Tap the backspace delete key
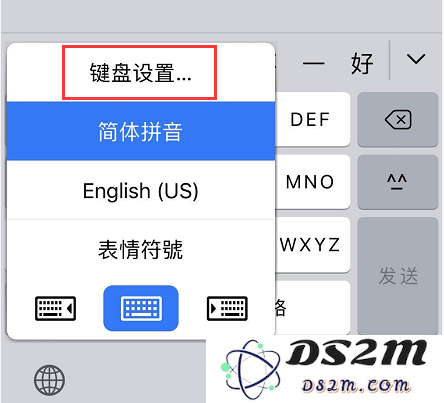The height and width of the screenshot is (403, 444). (x=398, y=119)
